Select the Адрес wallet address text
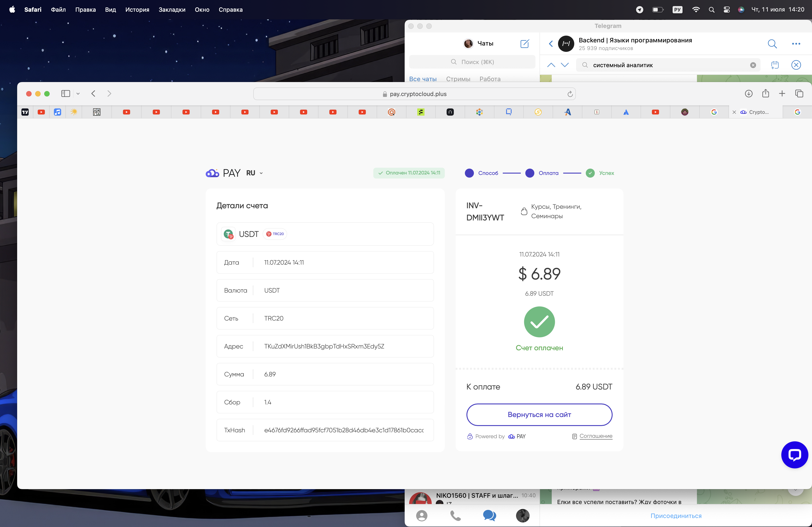812x527 pixels. tap(324, 346)
